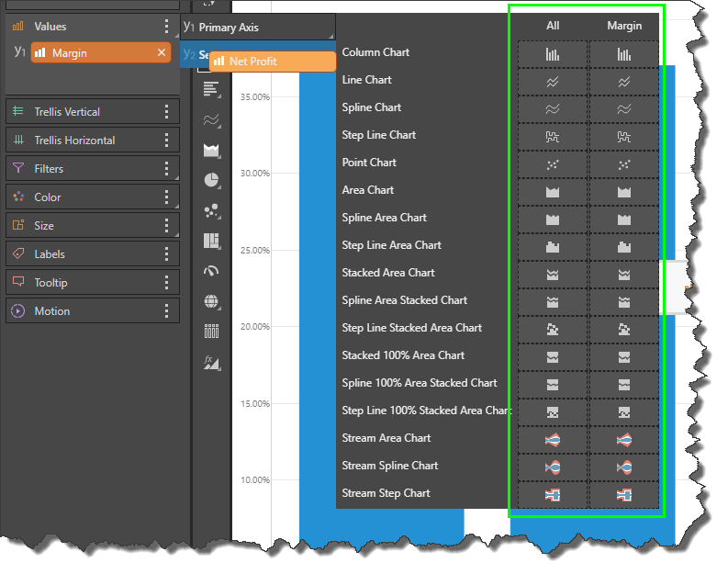
Task: Click the pie chart icon in side toolbar
Action: tap(212, 180)
